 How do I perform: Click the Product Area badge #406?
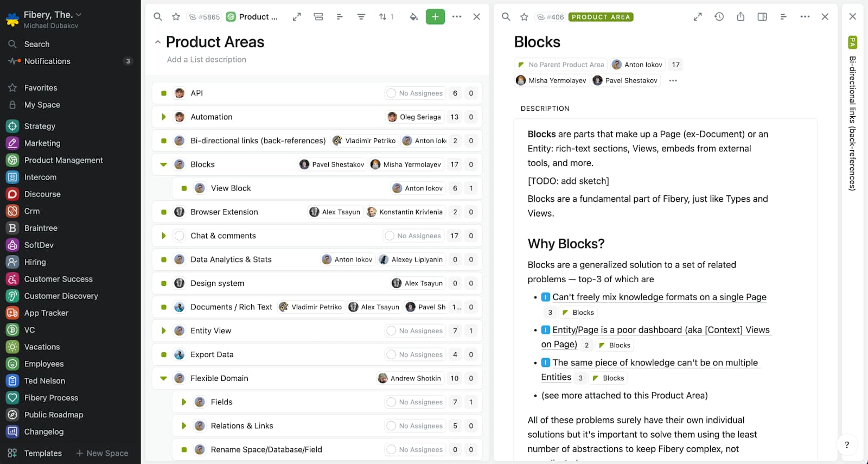point(601,17)
